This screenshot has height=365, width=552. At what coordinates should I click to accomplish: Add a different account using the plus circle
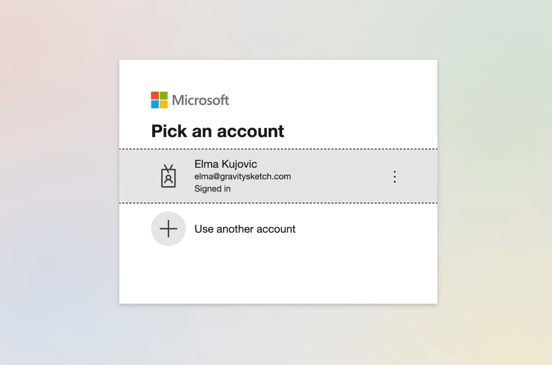(x=168, y=229)
